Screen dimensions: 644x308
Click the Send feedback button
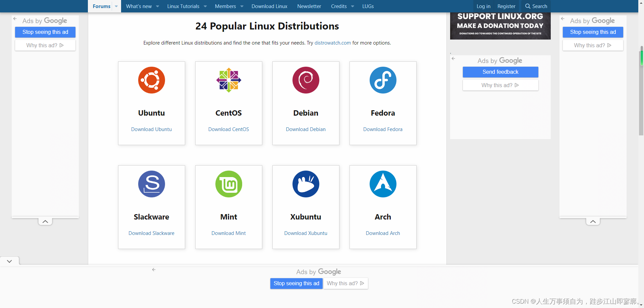point(500,72)
